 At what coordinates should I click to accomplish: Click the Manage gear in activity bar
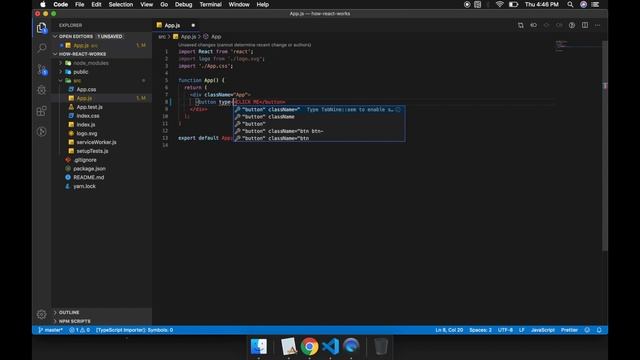pyautogui.click(x=42, y=314)
